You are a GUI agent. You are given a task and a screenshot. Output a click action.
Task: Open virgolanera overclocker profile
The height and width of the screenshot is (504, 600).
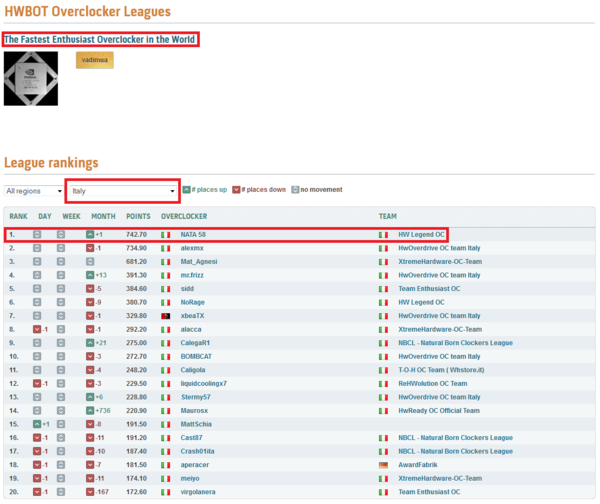198,492
